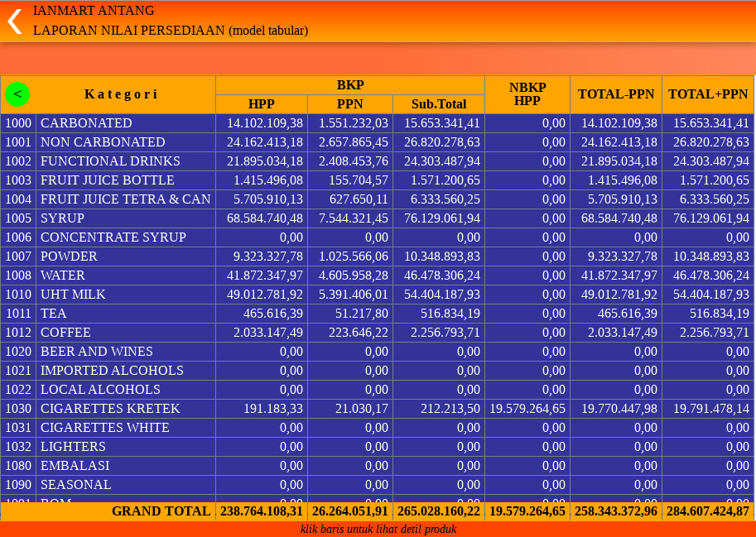Open the COFFEE category row
This screenshot has width=756, height=537.
pyautogui.click(x=65, y=333)
